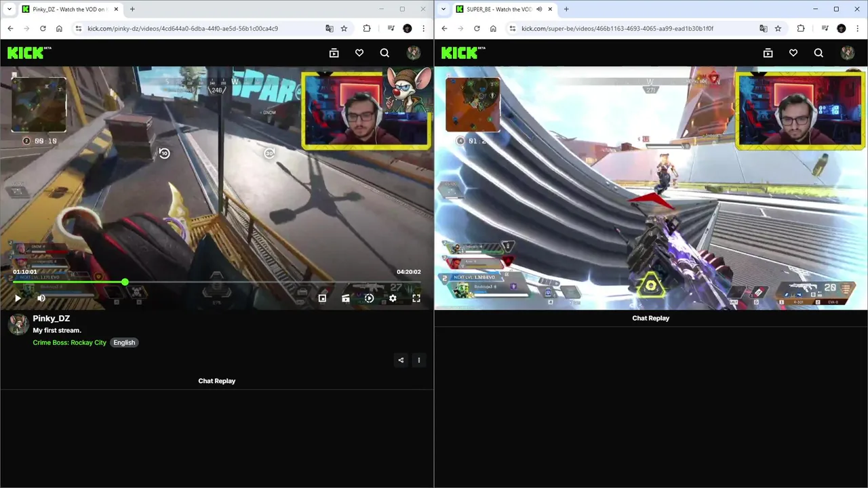The height and width of the screenshot is (488, 868).
Task: Rewind 10 seconds in Pinky_DZ video
Action: (164, 153)
